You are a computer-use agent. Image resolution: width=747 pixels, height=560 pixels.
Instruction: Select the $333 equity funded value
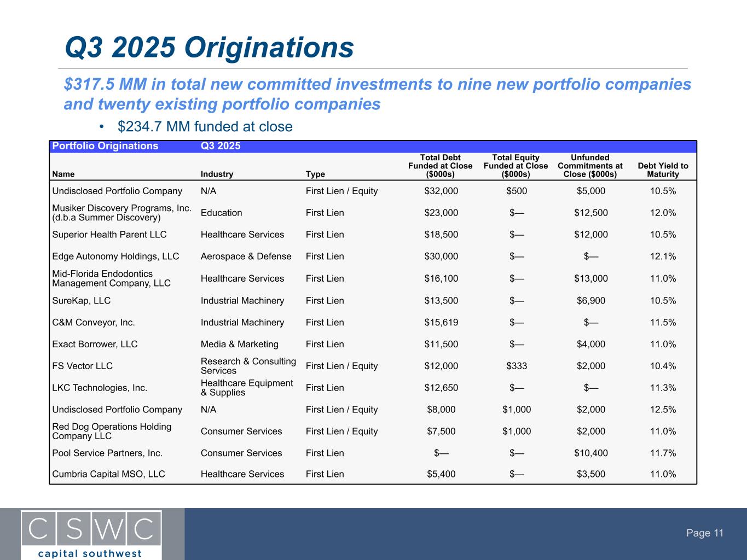coord(516,366)
